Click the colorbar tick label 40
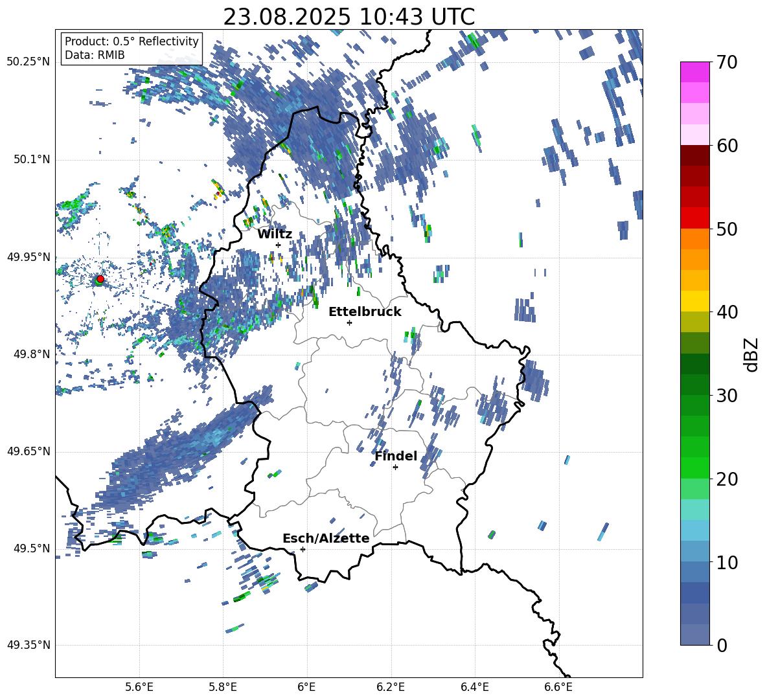 coord(727,312)
